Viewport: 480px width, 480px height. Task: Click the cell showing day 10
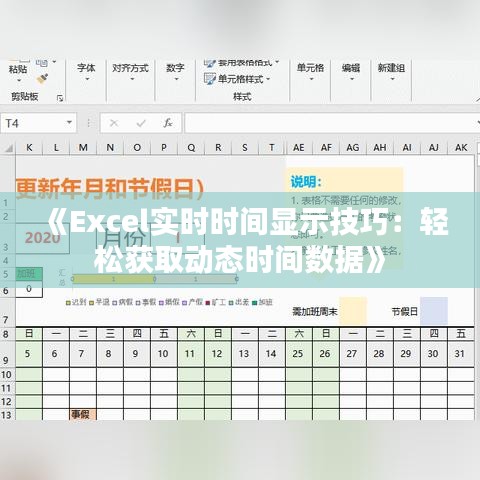click(x=163, y=354)
